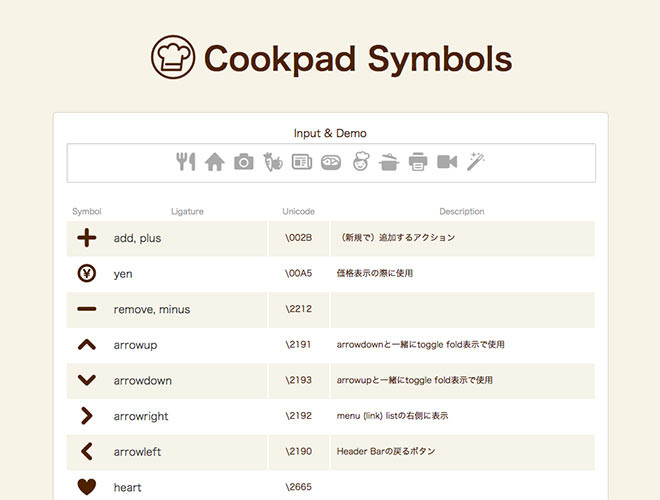Screen dimensions: 660x500
Task: Click the home icon in demo field
Action: click(215, 162)
